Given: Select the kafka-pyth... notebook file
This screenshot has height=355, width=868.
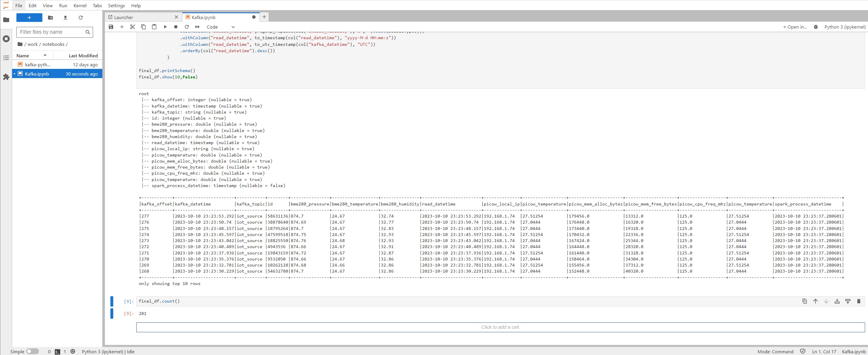Looking at the screenshot, I should pyautogui.click(x=57, y=65).
